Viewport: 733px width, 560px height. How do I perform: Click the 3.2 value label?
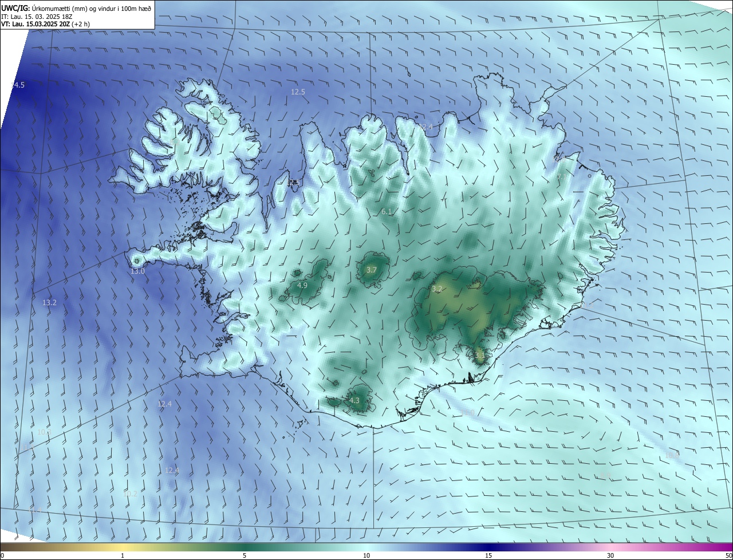coord(437,289)
